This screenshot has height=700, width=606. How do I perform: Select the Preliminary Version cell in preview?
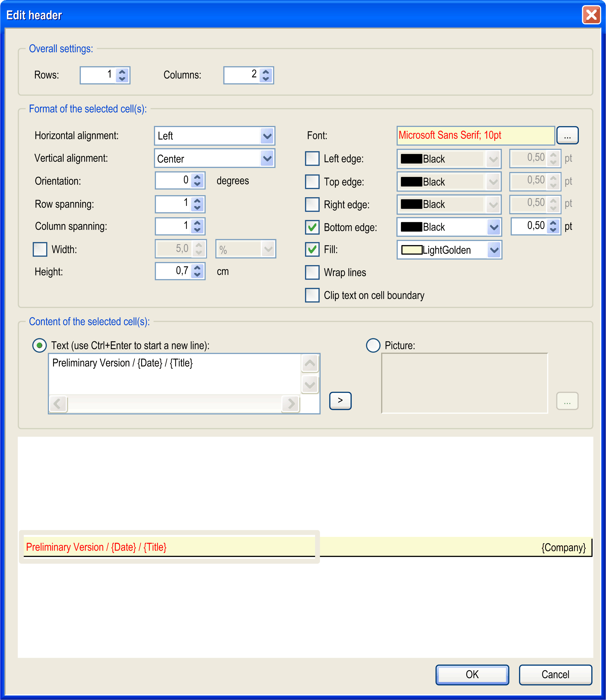pyautogui.click(x=169, y=547)
